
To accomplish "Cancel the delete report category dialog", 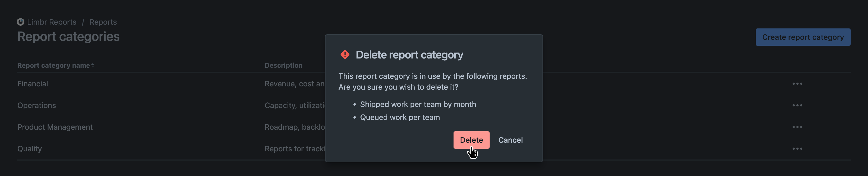I will [510, 140].
